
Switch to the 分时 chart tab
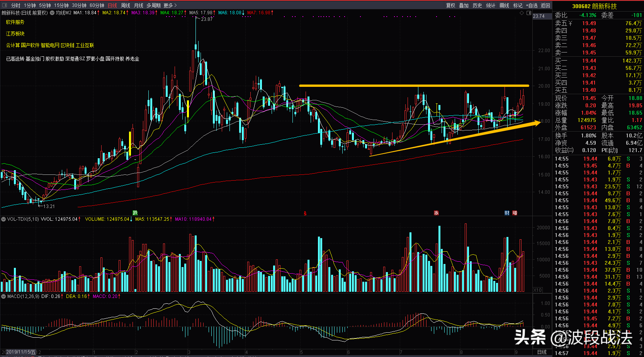click(x=15, y=5)
